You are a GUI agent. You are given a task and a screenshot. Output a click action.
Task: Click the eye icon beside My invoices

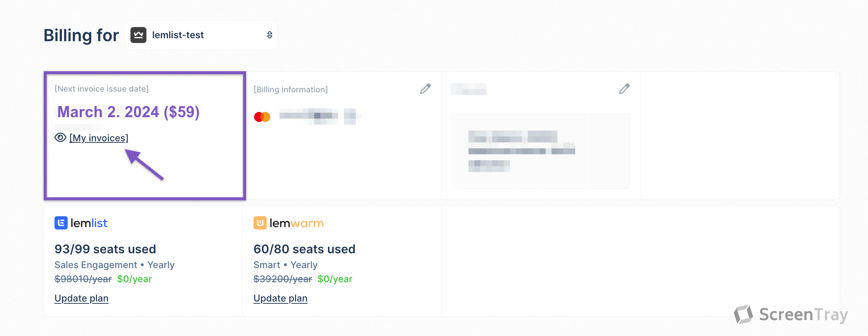pyautogui.click(x=60, y=138)
